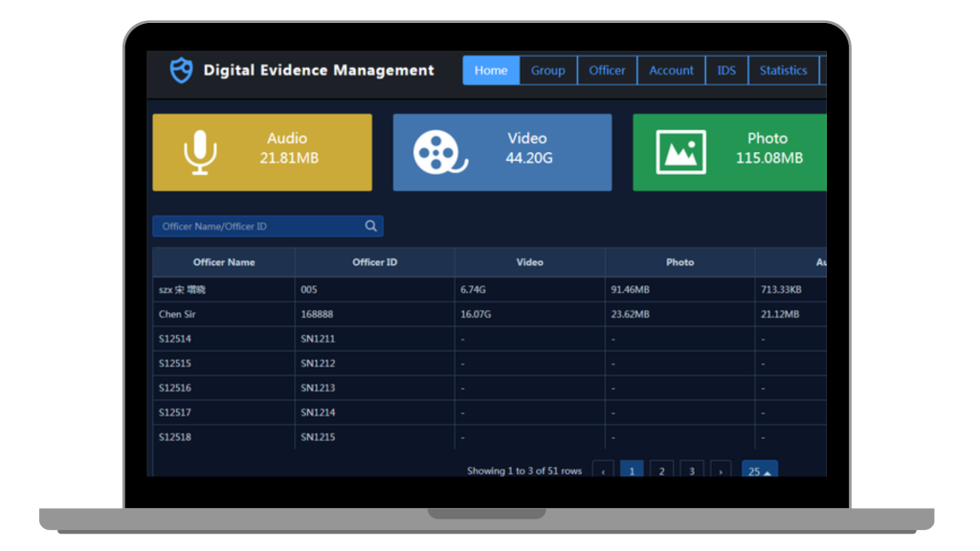The height and width of the screenshot is (551, 980).
Task: Switch to the Group tab
Action: click(548, 71)
